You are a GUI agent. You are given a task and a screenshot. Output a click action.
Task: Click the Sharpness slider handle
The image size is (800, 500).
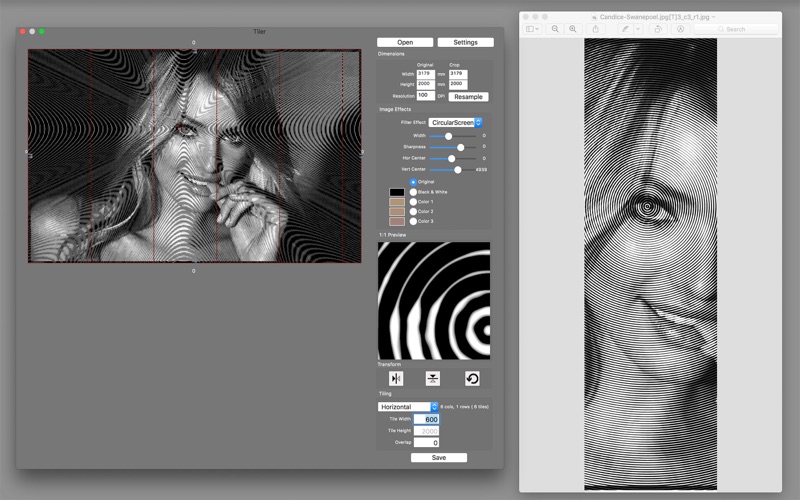coord(461,147)
